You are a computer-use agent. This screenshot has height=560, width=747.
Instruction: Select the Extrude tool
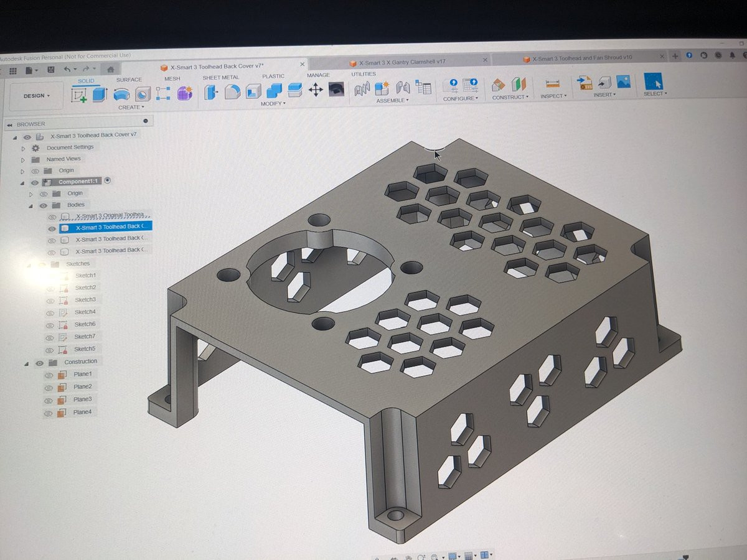coord(100,95)
